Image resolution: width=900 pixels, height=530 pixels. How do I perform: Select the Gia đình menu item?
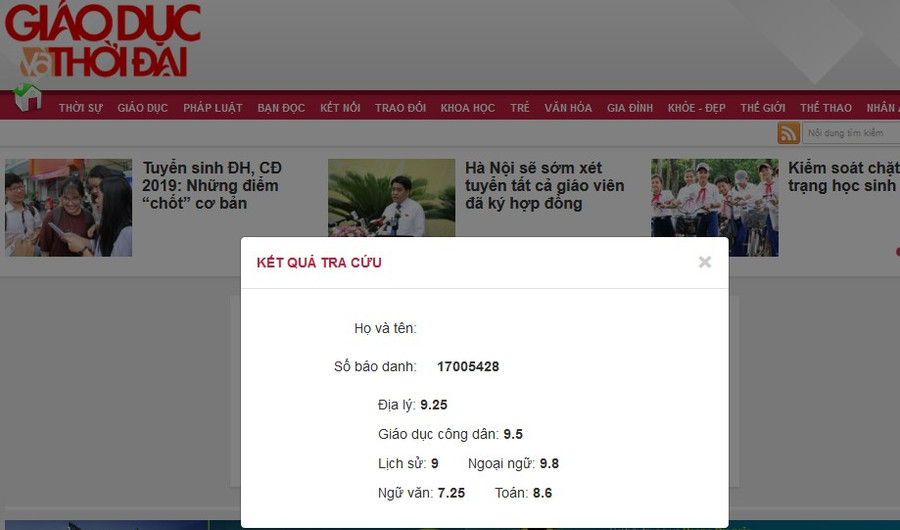point(630,108)
